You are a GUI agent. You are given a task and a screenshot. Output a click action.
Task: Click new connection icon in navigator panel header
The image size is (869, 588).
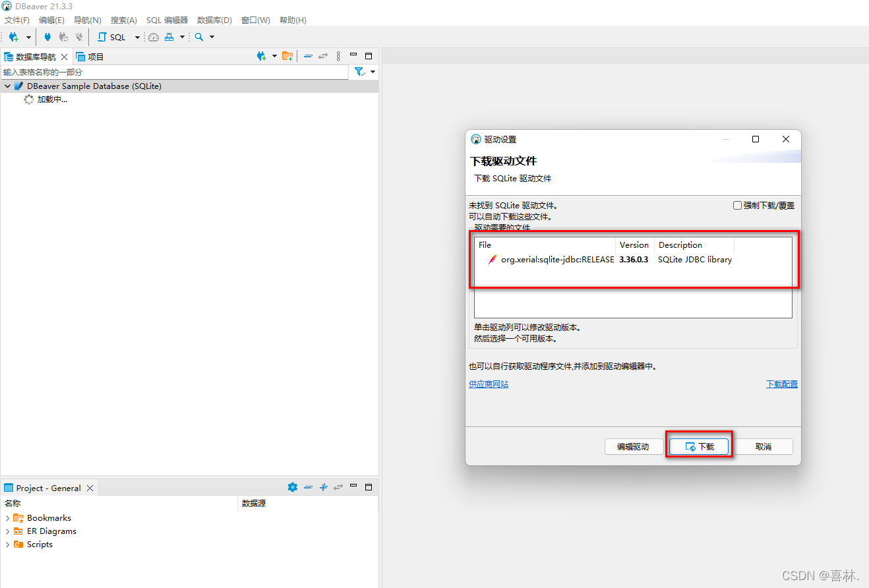click(262, 56)
